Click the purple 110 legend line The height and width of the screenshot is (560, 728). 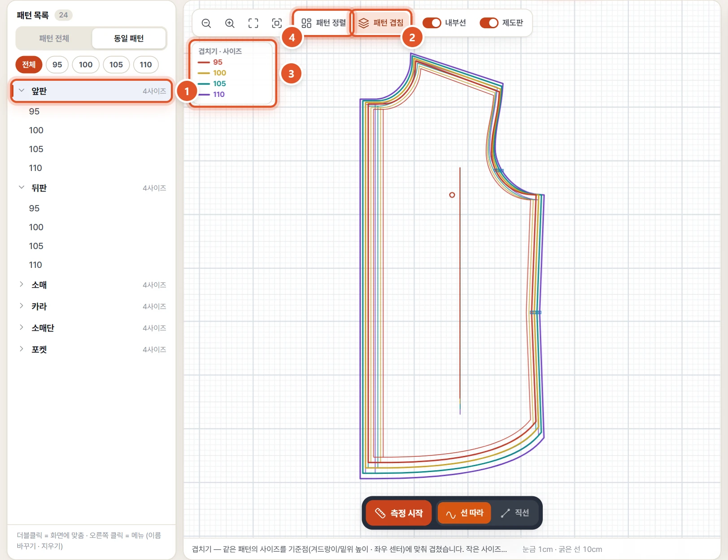(x=204, y=95)
